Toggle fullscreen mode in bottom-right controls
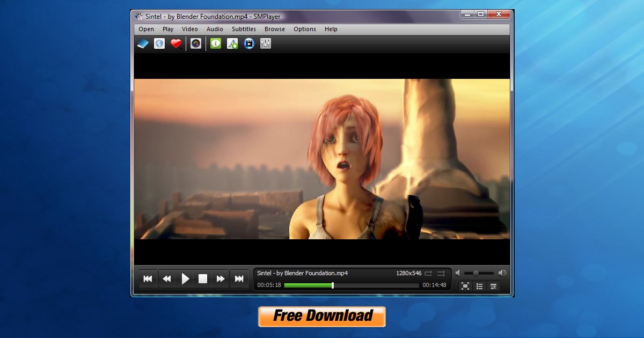The image size is (644, 338). pos(465,286)
